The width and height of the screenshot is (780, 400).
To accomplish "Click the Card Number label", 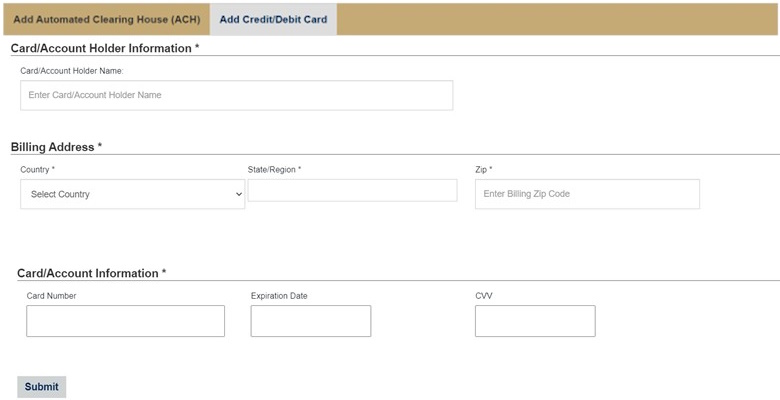I will click(51, 296).
